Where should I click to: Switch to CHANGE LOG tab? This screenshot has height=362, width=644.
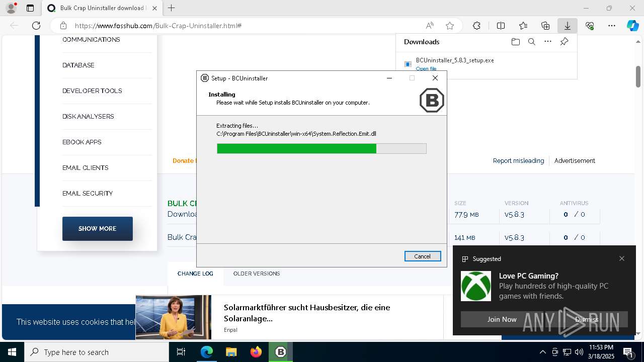tap(195, 274)
